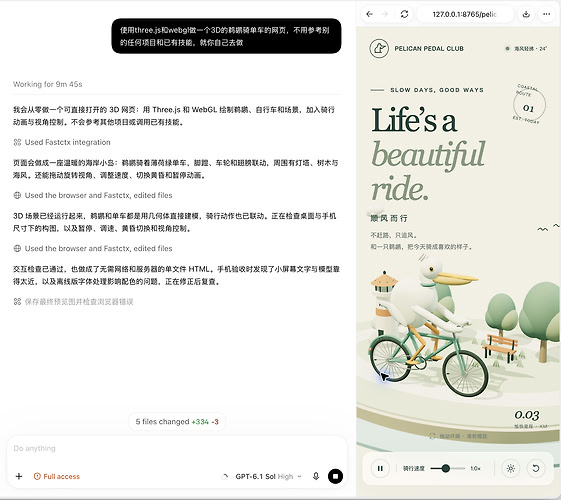Open the GPT-6.1 Sol model dropdown
561x500 pixels.
pos(268,476)
